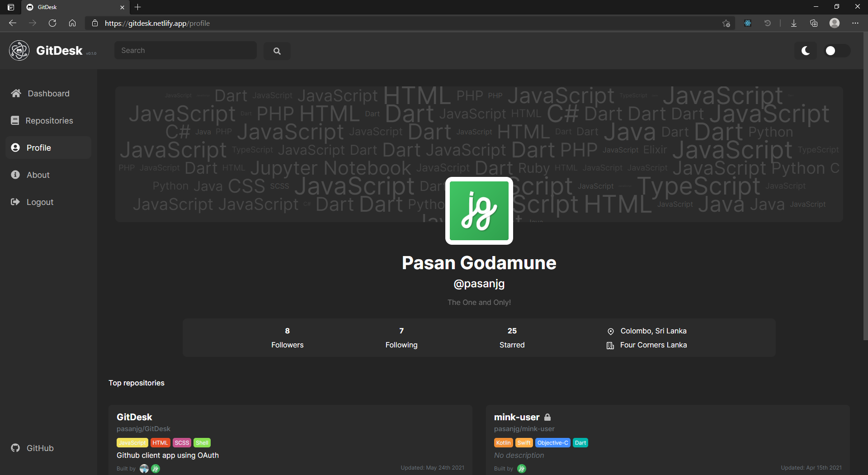This screenshot has height=475, width=868.
Task: Open the GitDesk repository title
Action: point(134,417)
